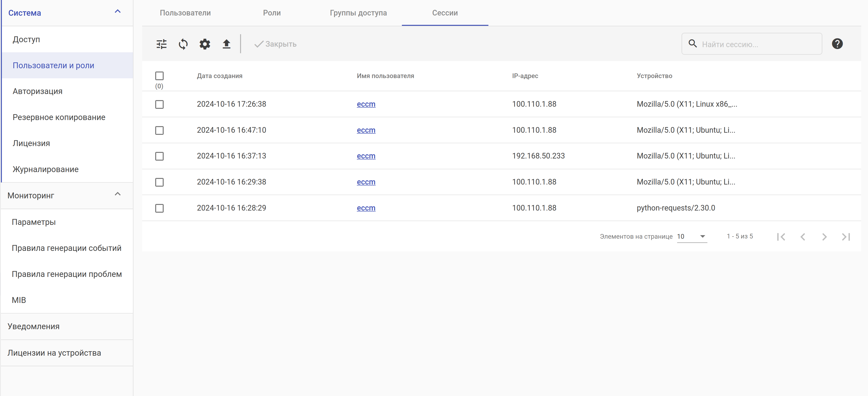Toggle the select-all sessions checkbox
Image resolution: width=868 pixels, height=396 pixels.
coord(159,76)
